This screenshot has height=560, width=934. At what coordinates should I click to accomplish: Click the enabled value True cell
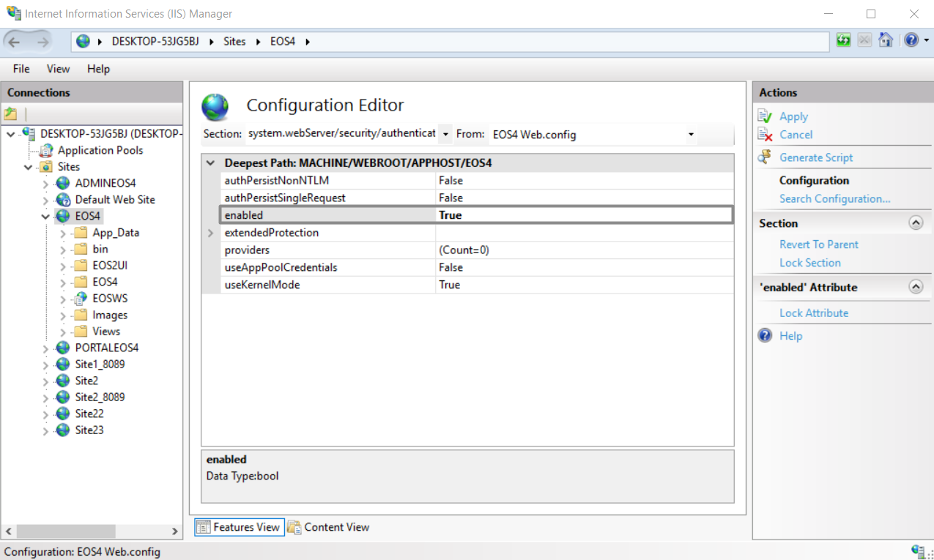click(583, 215)
